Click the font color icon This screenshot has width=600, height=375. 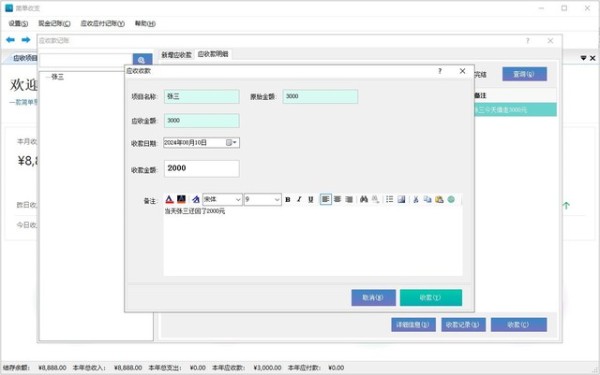click(170, 199)
